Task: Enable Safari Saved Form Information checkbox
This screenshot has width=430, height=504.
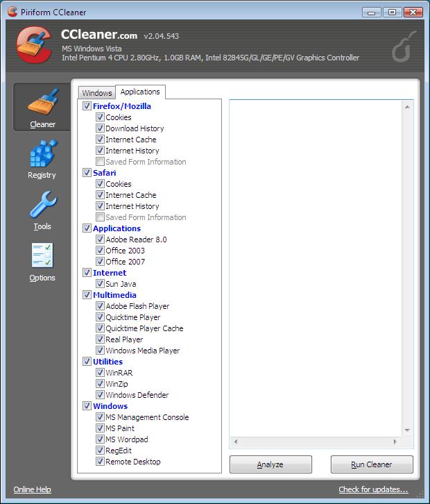Action: point(100,217)
